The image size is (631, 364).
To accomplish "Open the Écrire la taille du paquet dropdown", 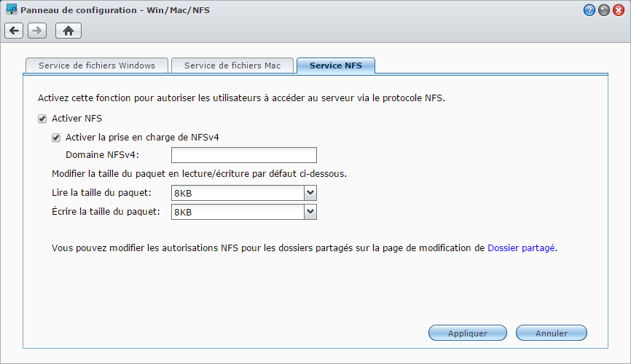I will click(x=310, y=212).
